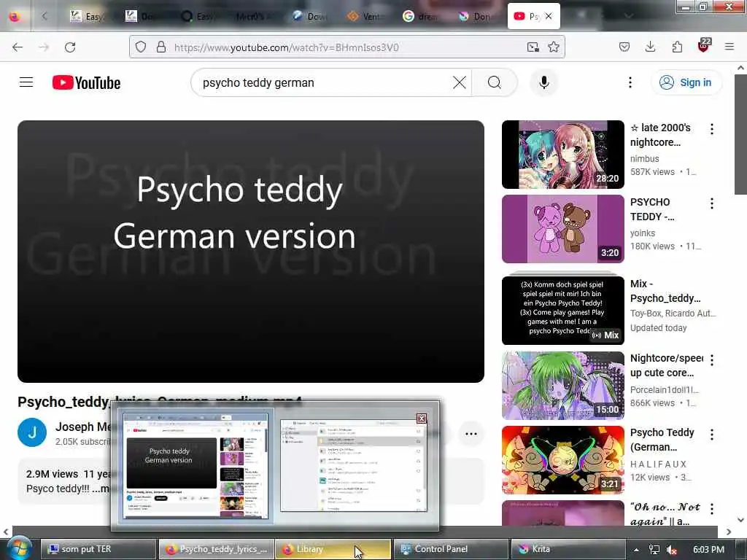Screen dimensions: 747x560
Task: Open the YouTube hamburger guide menu
Action: (26, 82)
